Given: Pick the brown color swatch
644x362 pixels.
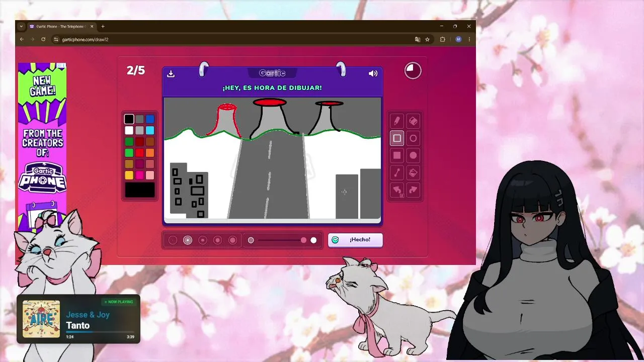Looking at the screenshot, I should (x=150, y=142).
